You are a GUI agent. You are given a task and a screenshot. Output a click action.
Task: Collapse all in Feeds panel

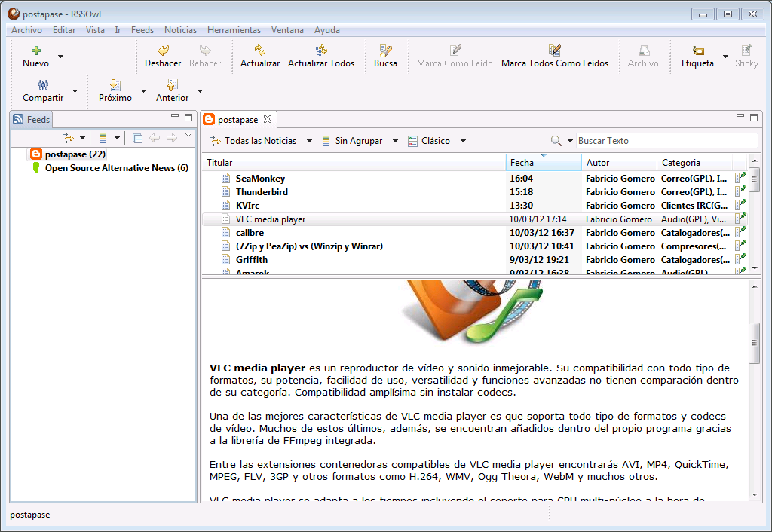[x=138, y=139]
